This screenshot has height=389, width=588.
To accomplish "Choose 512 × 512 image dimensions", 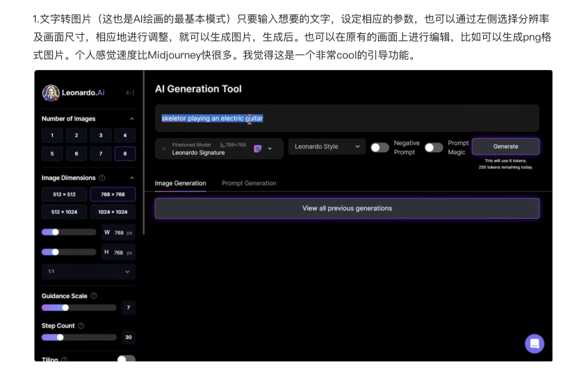I will tap(64, 194).
